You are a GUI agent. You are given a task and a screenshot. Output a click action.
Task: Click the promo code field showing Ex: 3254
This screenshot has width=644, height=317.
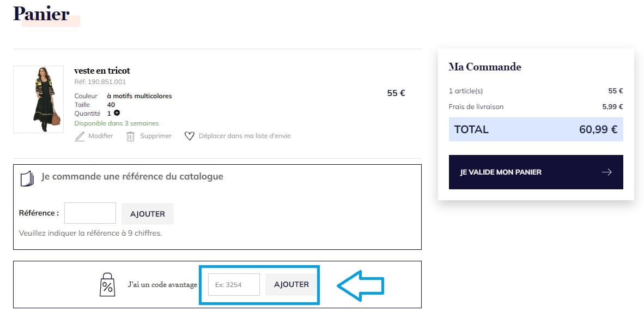(x=233, y=284)
